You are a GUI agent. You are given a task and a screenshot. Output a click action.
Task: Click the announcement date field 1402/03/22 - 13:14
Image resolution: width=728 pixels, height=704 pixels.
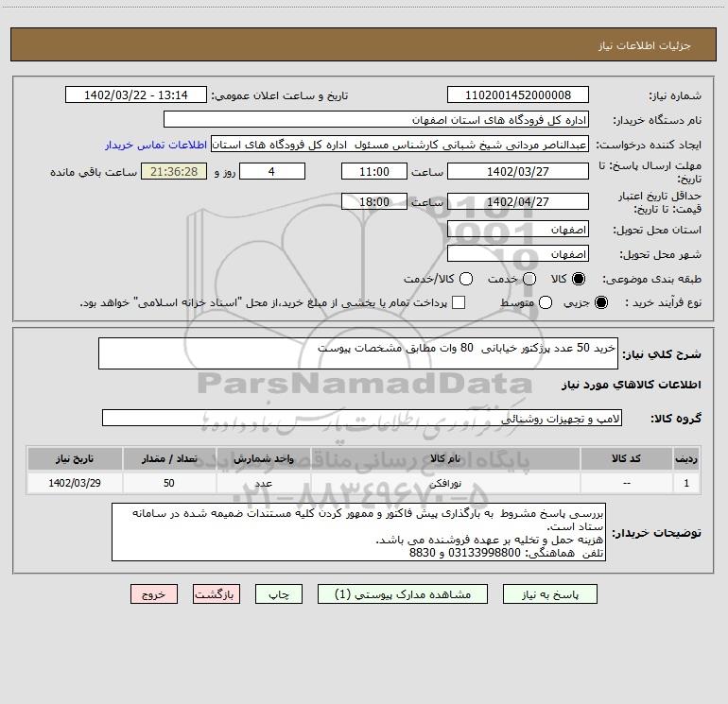[x=135, y=94]
